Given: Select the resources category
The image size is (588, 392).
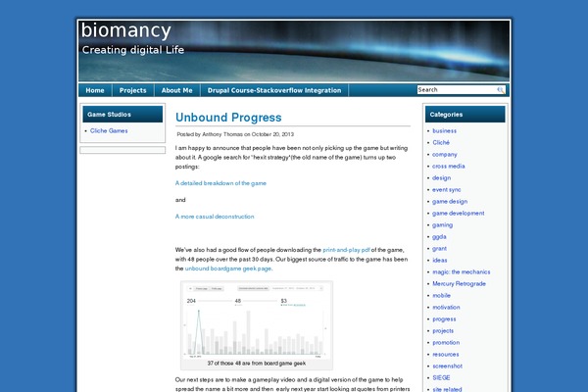Looking at the screenshot, I should [446, 355].
